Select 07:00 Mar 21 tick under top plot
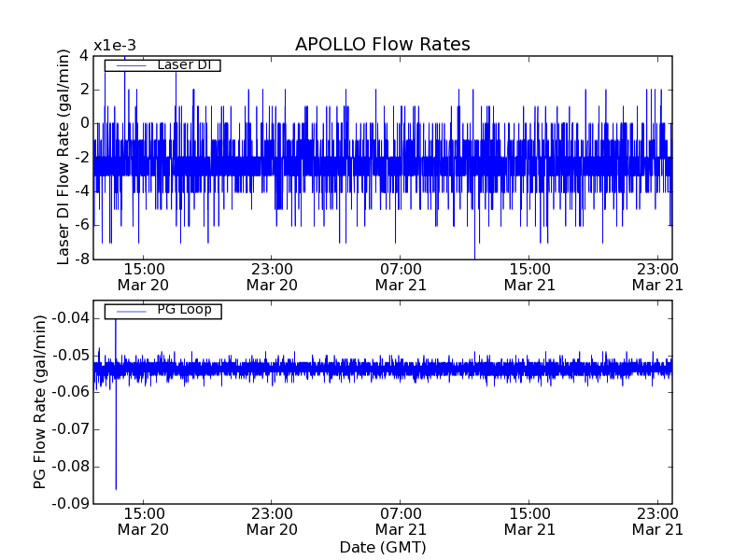This screenshot has width=747, height=560. 401,276
